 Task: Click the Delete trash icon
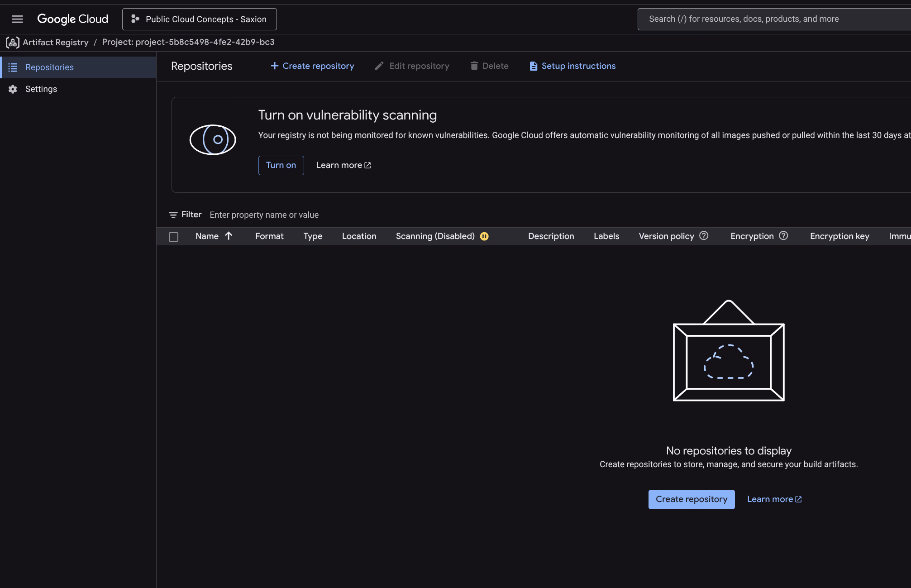pyautogui.click(x=474, y=66)
